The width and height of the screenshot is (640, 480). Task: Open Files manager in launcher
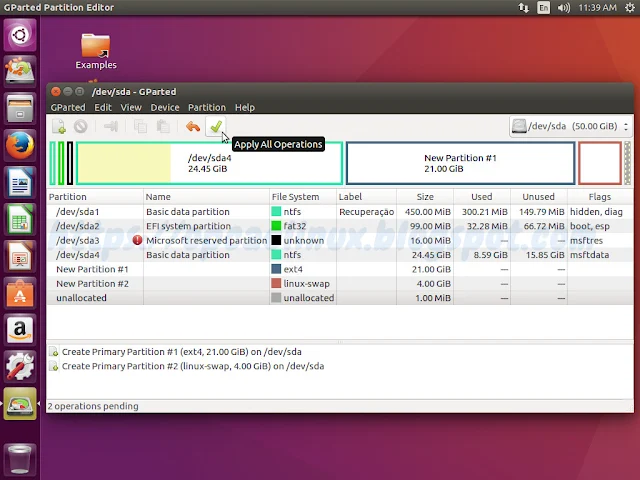click(20, 108)
